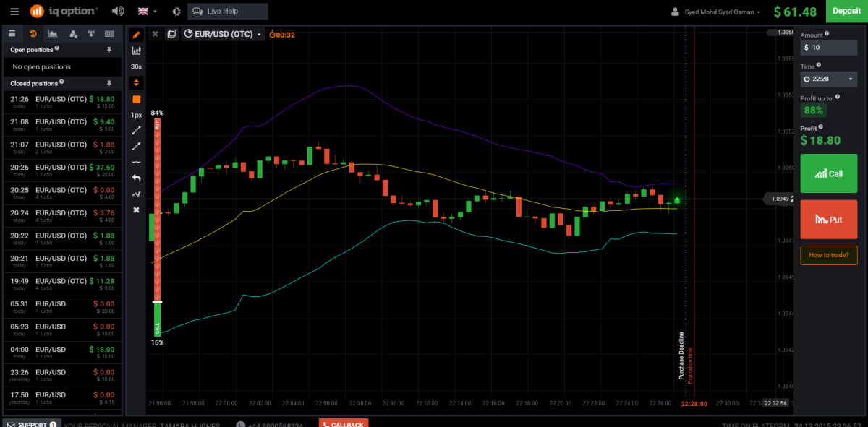Select the horizontal line tool
This screenshot has width=868, height=427.
[136, 162]
